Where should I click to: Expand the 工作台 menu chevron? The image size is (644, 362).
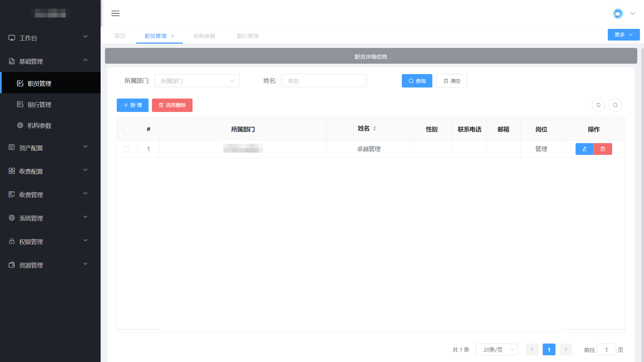(86, 37)
